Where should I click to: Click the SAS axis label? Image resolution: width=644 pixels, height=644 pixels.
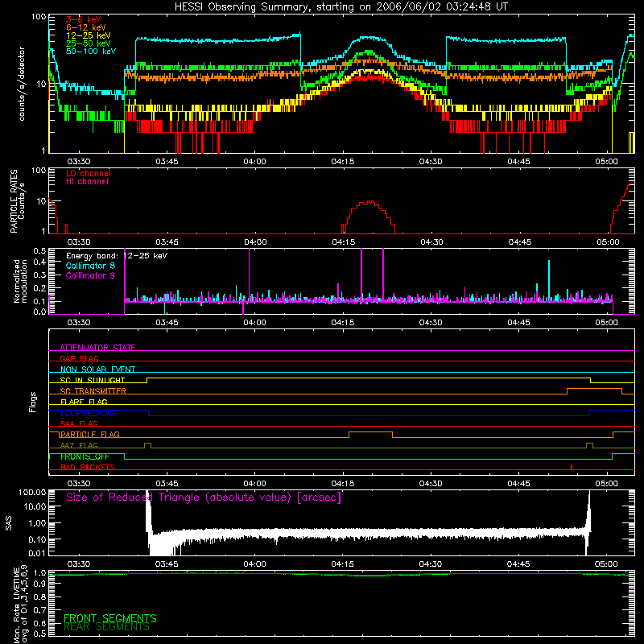pyautogui.click(x=9, y=522)
